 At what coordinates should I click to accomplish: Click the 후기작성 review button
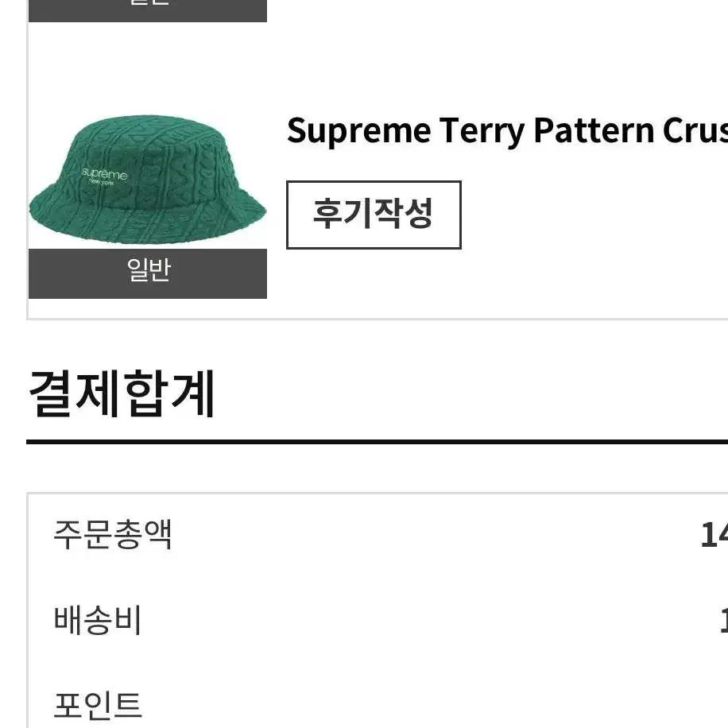[x=374, y=215]
